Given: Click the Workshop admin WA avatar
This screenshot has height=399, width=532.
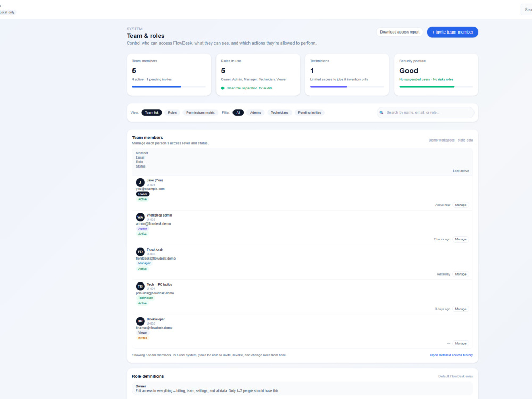Looking at the screenshot, I should pyautogui.click(x=140, y=217).
